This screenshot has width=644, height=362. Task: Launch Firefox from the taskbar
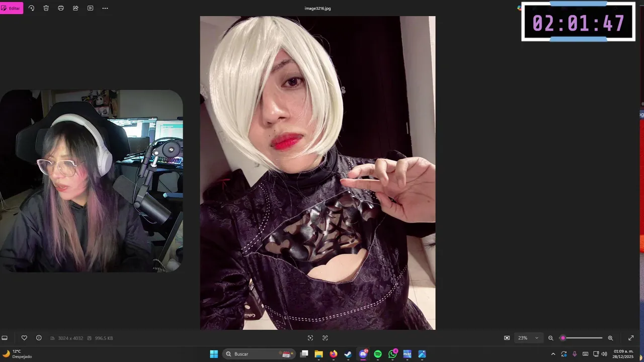333,354
